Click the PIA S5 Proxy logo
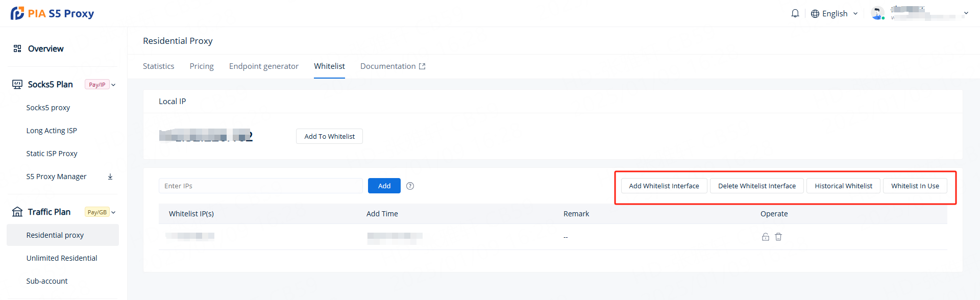This screenshot has height=300, width=980. (x=53, y=13)
